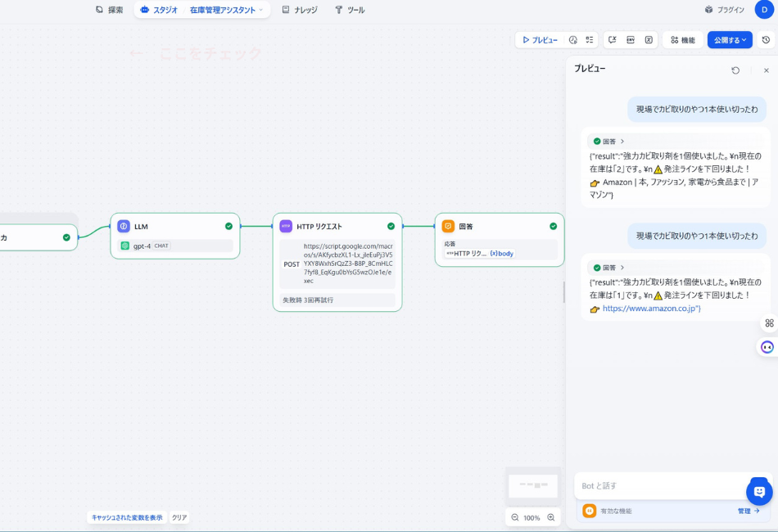Open the ツール section
This screenshot has height=532, width=778.
point(351,10)
